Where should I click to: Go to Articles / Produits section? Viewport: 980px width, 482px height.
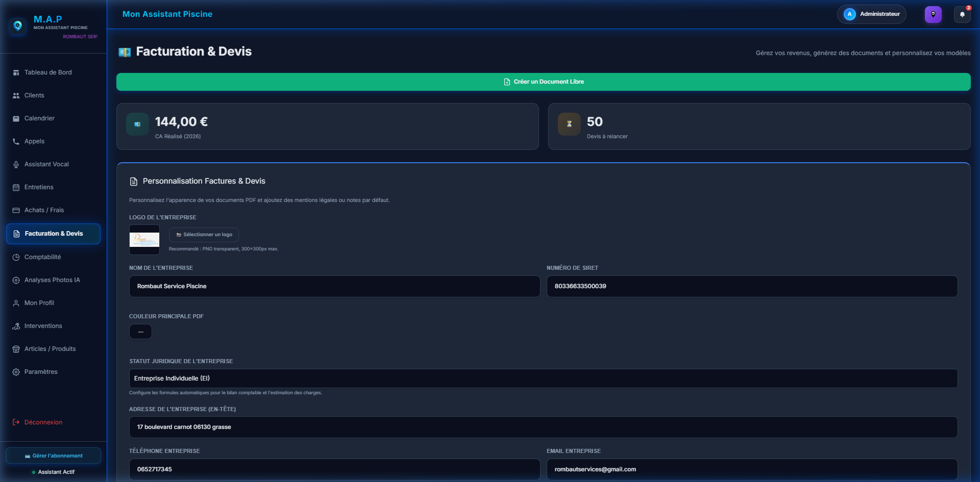click(x=50, y=349)
